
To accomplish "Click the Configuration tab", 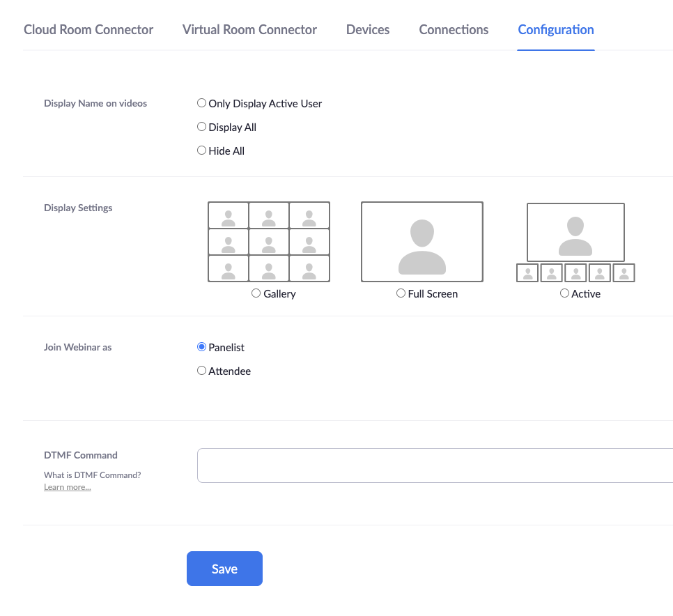I will pyautogui.click(x=556, y=30).
